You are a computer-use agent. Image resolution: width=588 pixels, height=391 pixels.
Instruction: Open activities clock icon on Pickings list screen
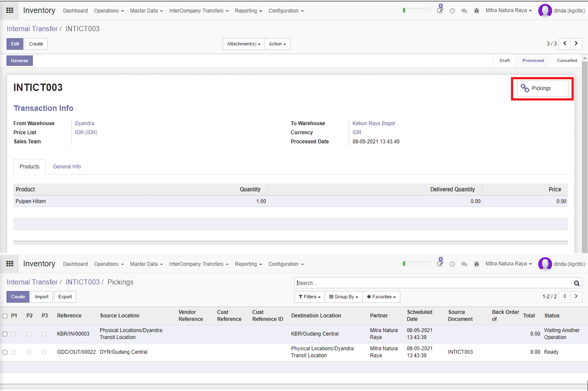pos(452,264)
